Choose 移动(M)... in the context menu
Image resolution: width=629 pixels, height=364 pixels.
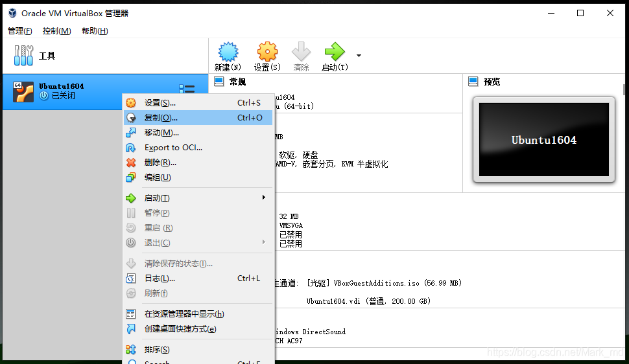(198, 133)
